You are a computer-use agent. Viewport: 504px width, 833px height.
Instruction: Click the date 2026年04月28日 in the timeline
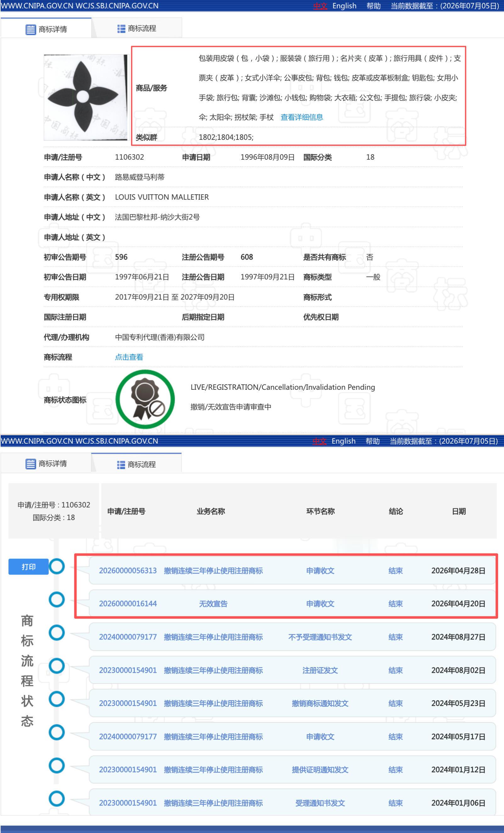(x=458, y=571)
